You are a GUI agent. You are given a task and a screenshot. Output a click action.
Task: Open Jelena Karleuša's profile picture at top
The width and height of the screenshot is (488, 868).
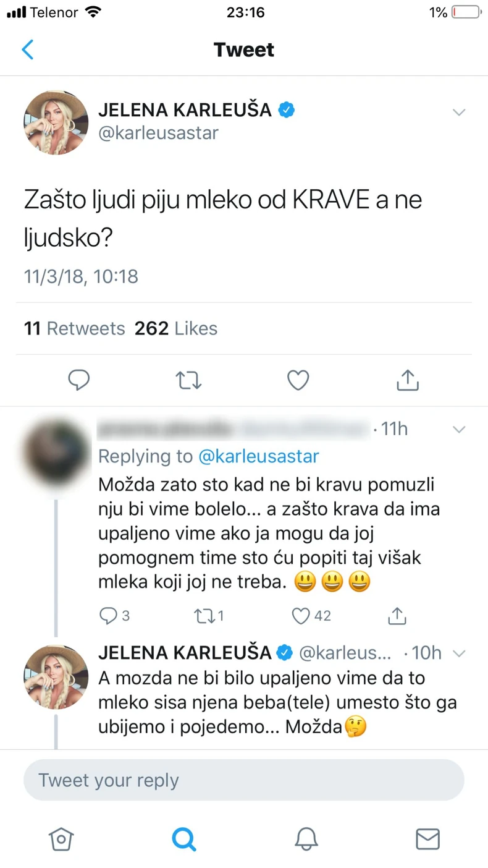coord(56,122)
